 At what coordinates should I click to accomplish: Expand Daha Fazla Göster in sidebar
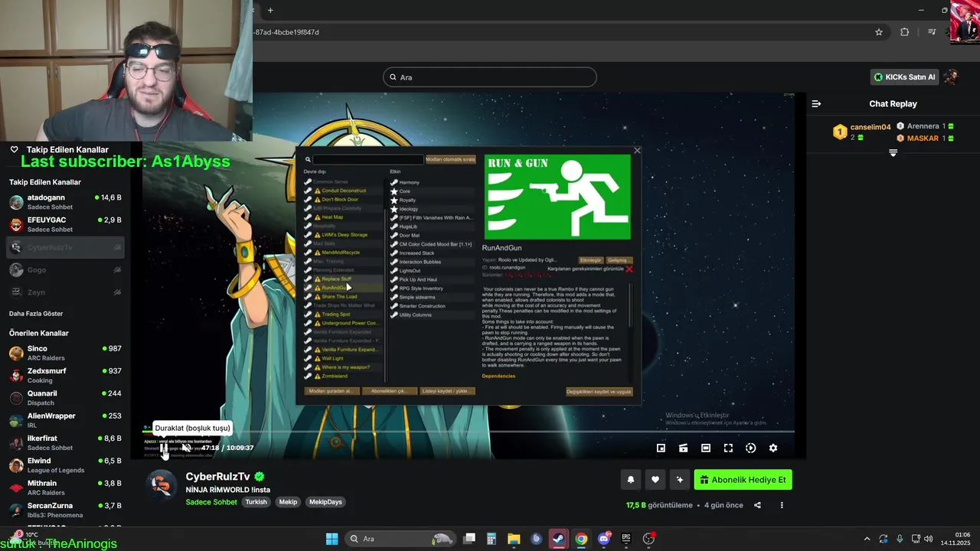(x=36, y=314)
